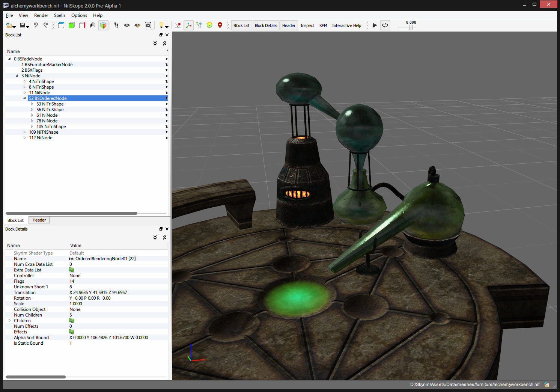
Task: Click the footprints walk view icon
Action: (116, 25)
